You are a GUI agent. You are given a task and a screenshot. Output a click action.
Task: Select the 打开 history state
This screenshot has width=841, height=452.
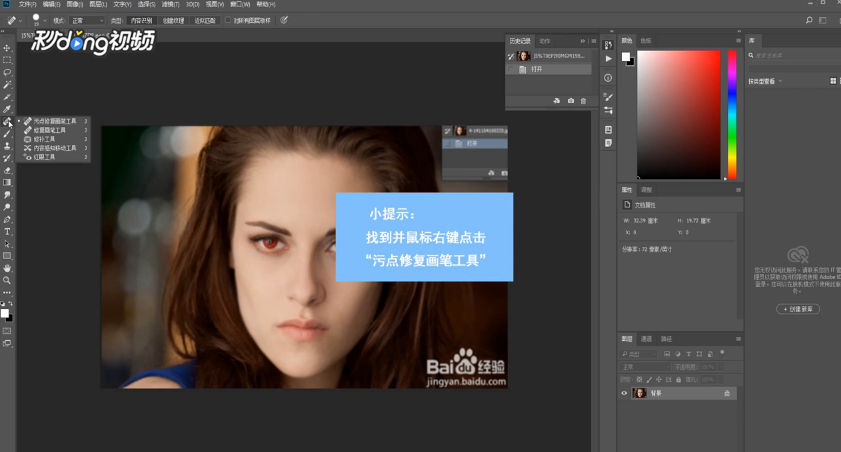click(549, 70)
